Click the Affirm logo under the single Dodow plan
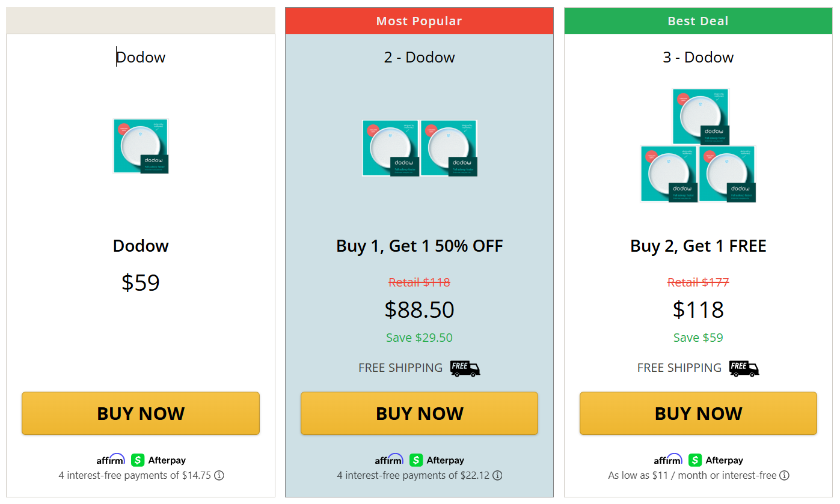Screen dimensions: 840x504 pos(111,460)
